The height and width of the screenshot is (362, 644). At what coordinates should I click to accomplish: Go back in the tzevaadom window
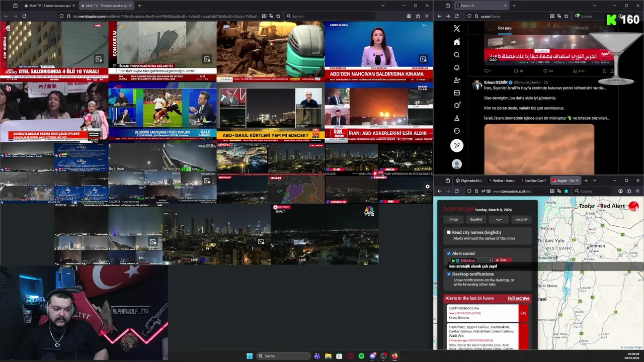click(x=439, y=191)
